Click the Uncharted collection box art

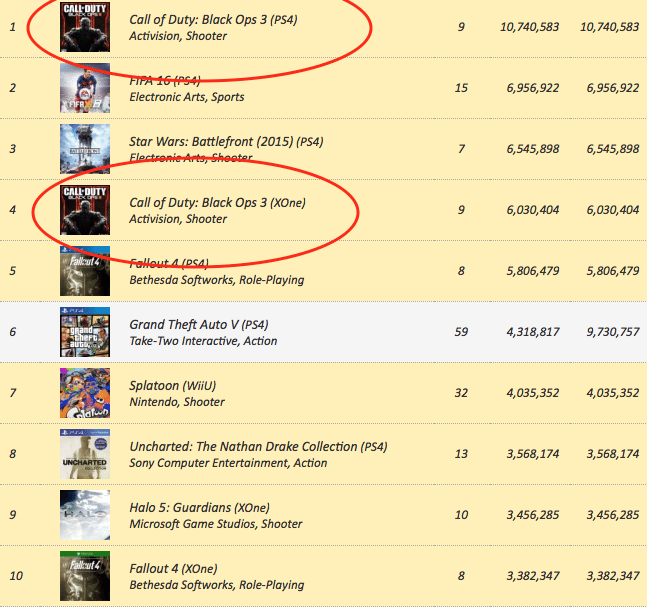[85, 454]
